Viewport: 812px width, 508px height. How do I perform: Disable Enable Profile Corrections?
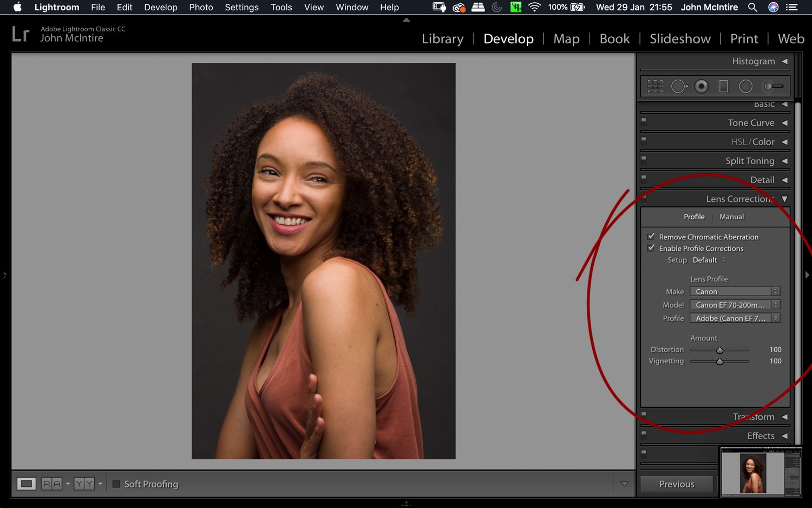[x=651, y=248]
